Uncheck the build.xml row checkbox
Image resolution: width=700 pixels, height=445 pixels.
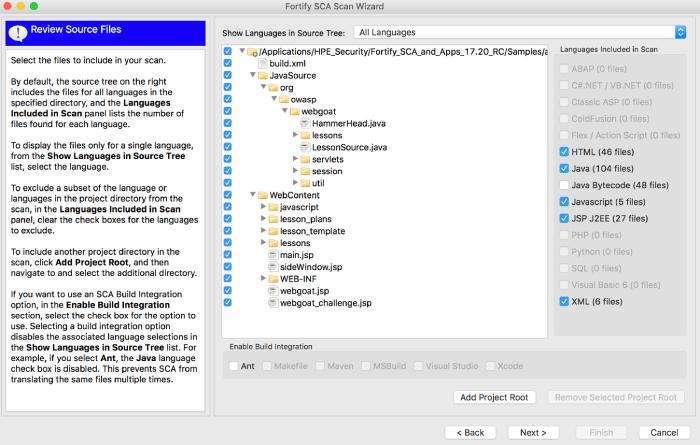pos(228,63)
